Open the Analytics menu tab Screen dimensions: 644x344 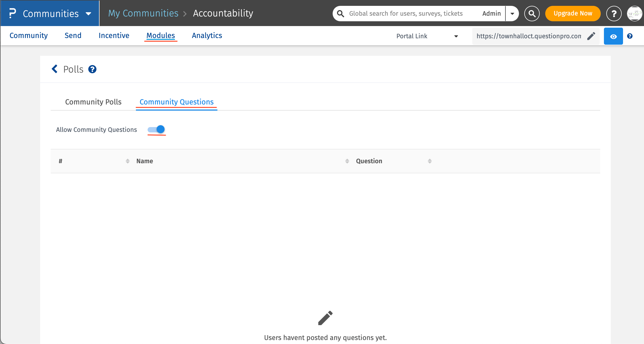(x=207, y=35)
